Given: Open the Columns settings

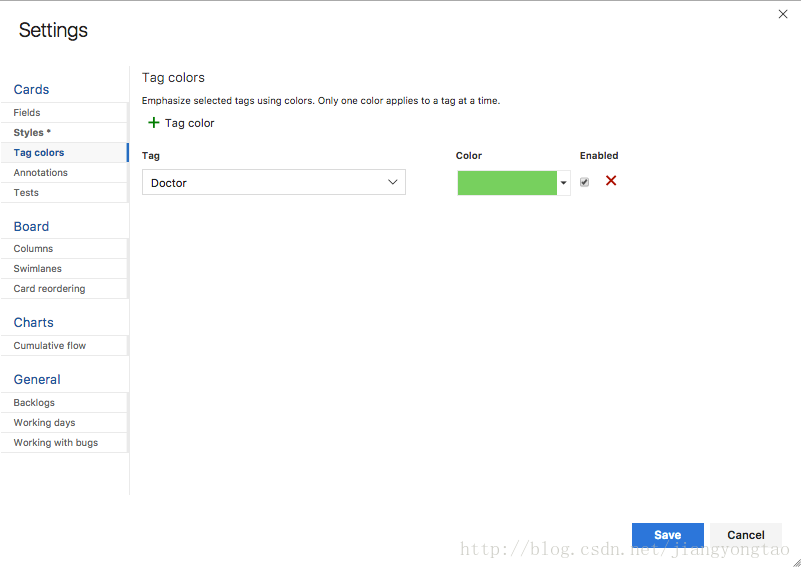Looking at the screenshot, I should point(64,248).
